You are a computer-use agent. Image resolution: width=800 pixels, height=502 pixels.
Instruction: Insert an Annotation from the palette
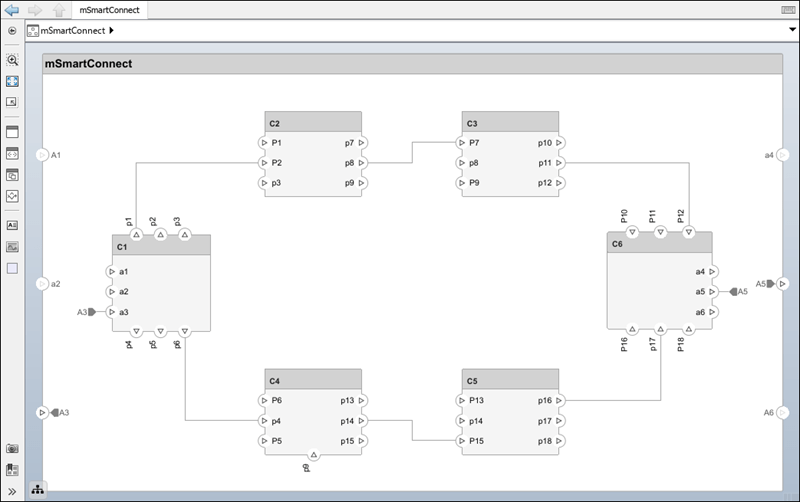pos(13,225)
